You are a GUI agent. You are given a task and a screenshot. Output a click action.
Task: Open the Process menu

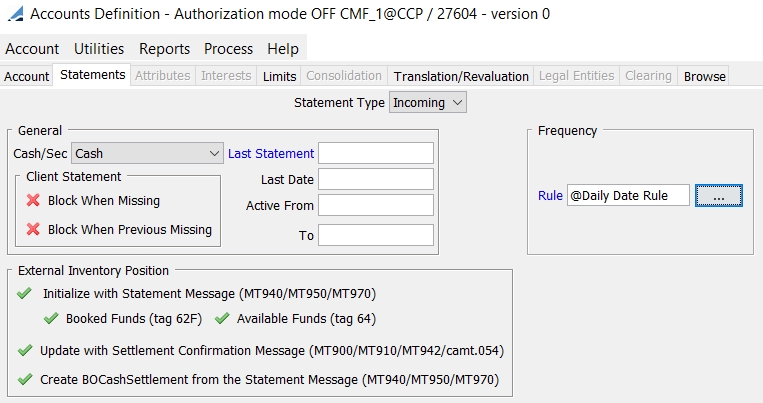[228, 49]
